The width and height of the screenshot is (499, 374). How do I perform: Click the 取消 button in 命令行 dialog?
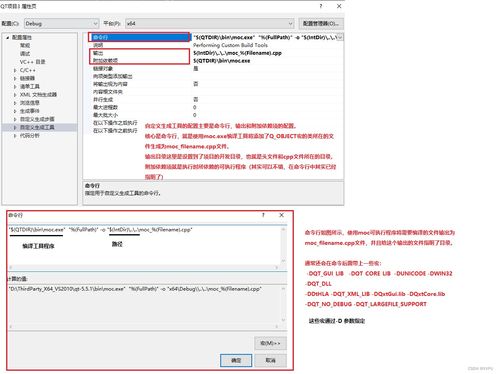[x=270, y=360]
